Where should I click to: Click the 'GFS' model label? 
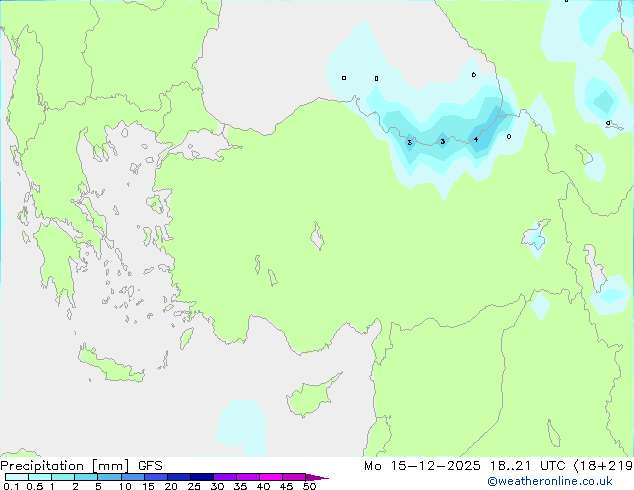[x=150, y=466]
